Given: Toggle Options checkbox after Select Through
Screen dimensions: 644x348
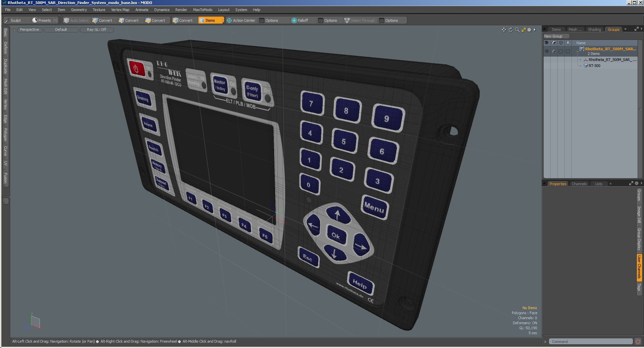Looking at the screenshot, I should (382, 20).
